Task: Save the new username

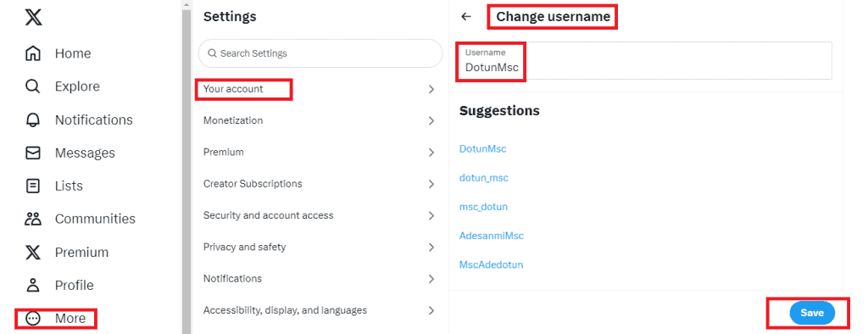Action: coord(812,313)
